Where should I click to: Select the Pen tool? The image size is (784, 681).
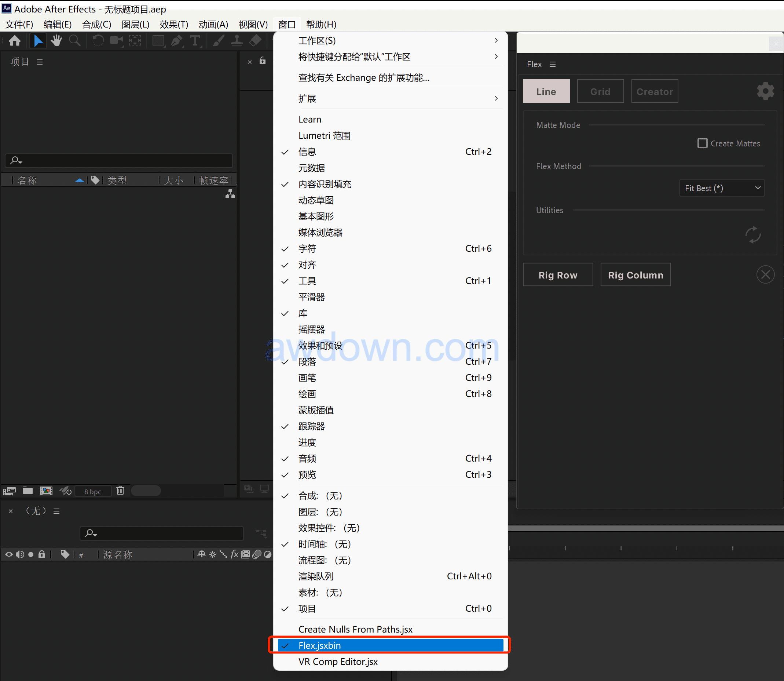coord(176,40)
